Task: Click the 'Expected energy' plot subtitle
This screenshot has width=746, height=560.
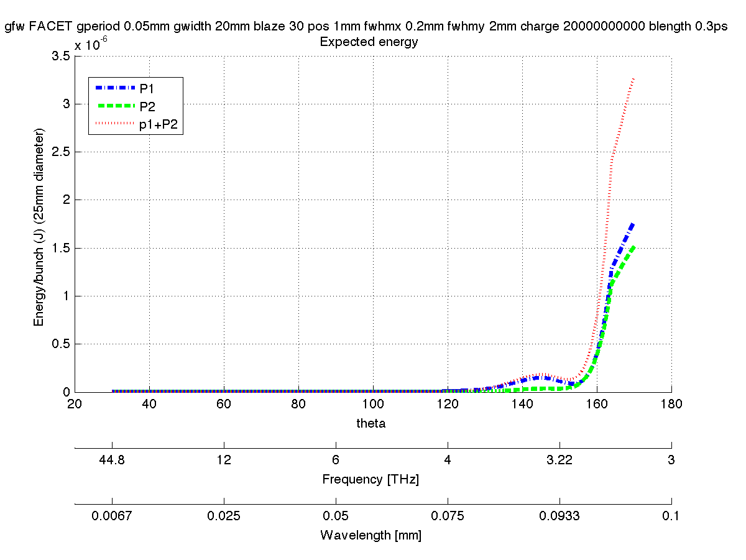Action: click(x=369, y=42)
